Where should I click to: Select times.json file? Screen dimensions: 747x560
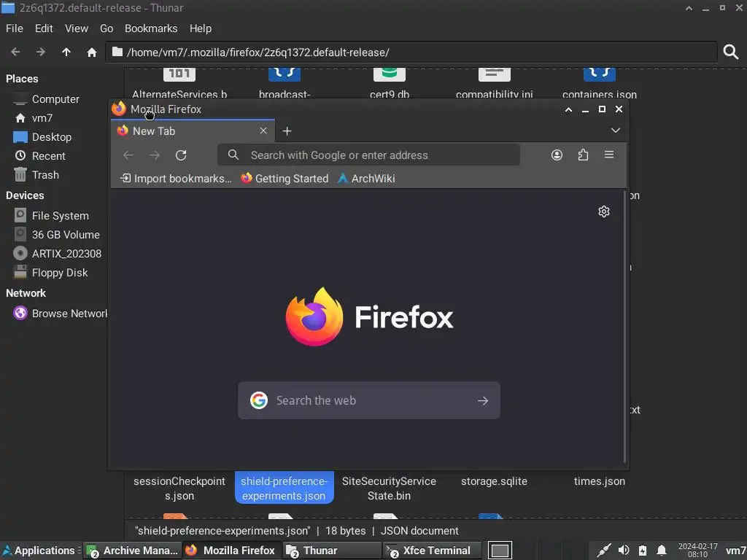600,481
